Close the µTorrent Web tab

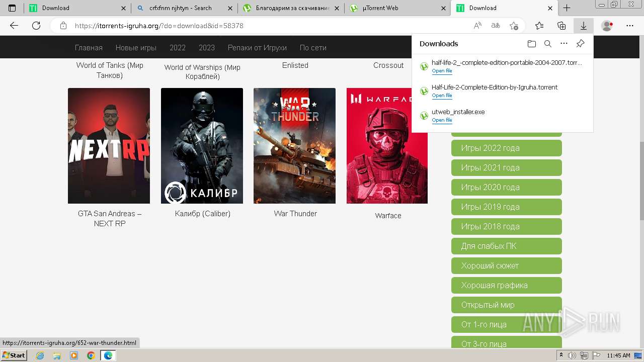pos(443,8)
